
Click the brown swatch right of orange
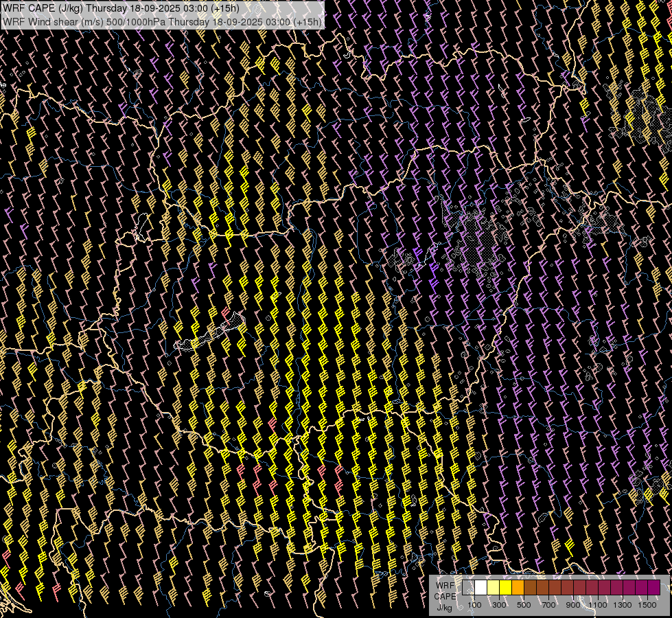[530, 587]
